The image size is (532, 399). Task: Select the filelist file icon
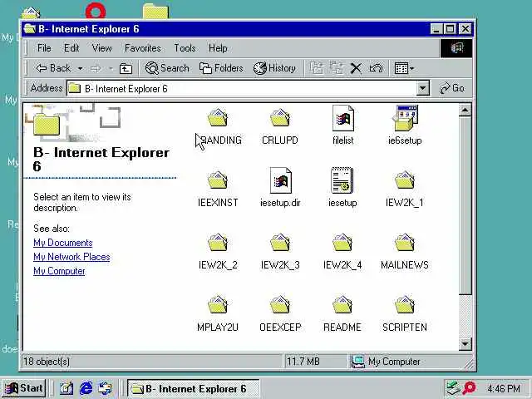pos(343,118)
